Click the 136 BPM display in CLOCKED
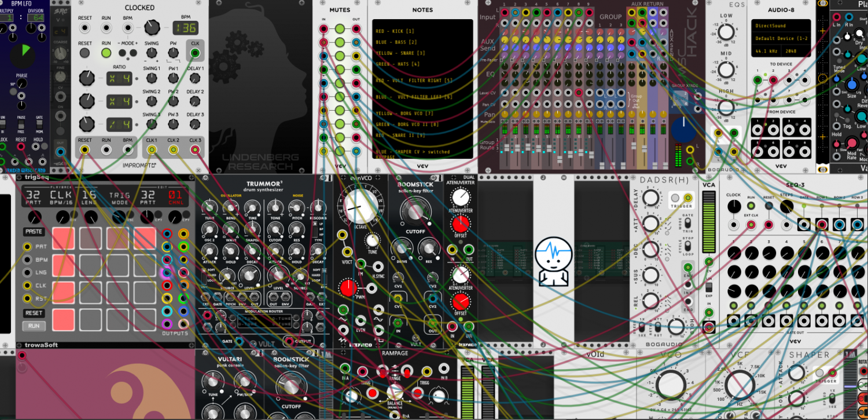 (185, 27)
